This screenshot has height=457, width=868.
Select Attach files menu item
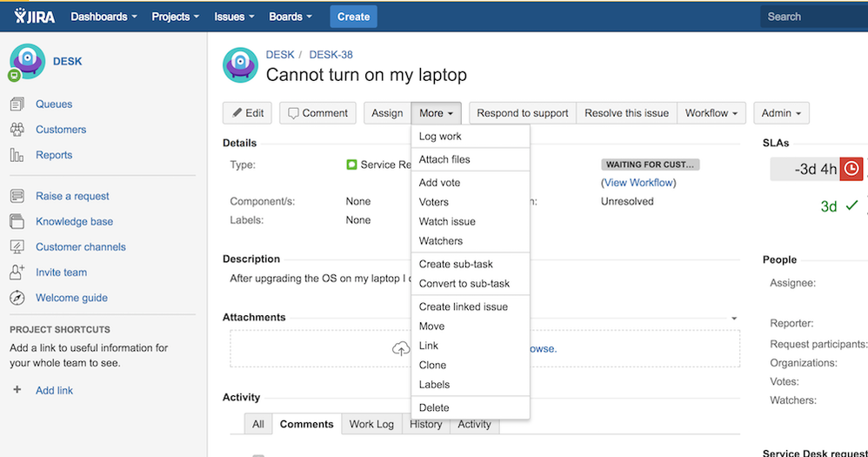click(x=471, y=159)
